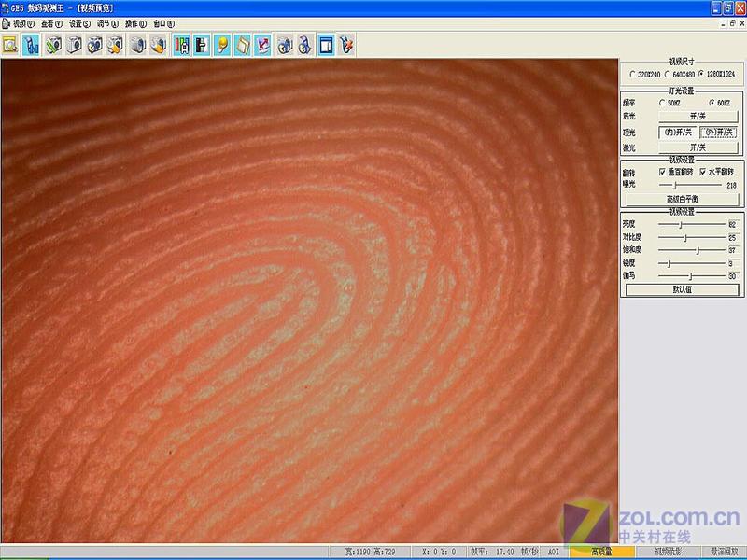Image resolution: width=747 pixels, height=560 pixels.
Task: Click the 底光 开/关 button
Action: [698, 116]
